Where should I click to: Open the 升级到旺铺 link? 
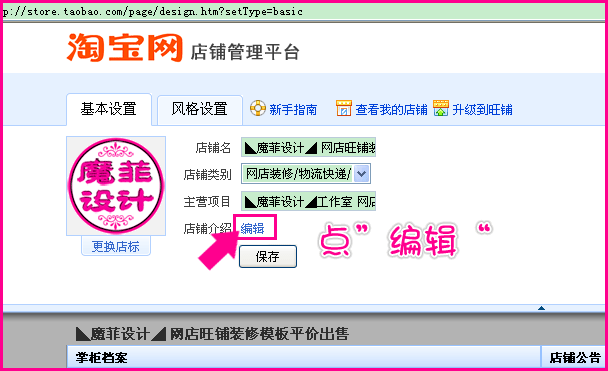point(482,110)
